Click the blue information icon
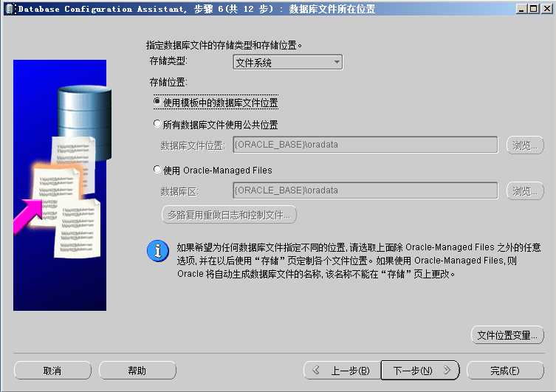 point(158,251)
